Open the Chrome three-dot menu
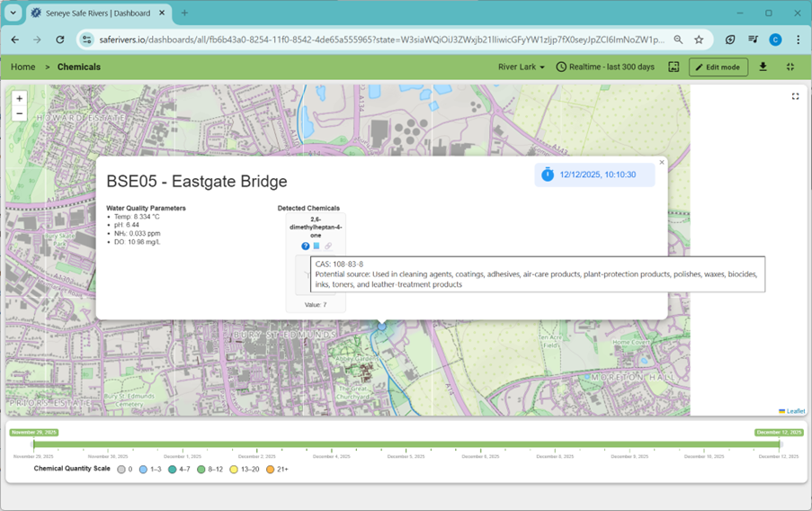812x511 pixels. point(798,40)
